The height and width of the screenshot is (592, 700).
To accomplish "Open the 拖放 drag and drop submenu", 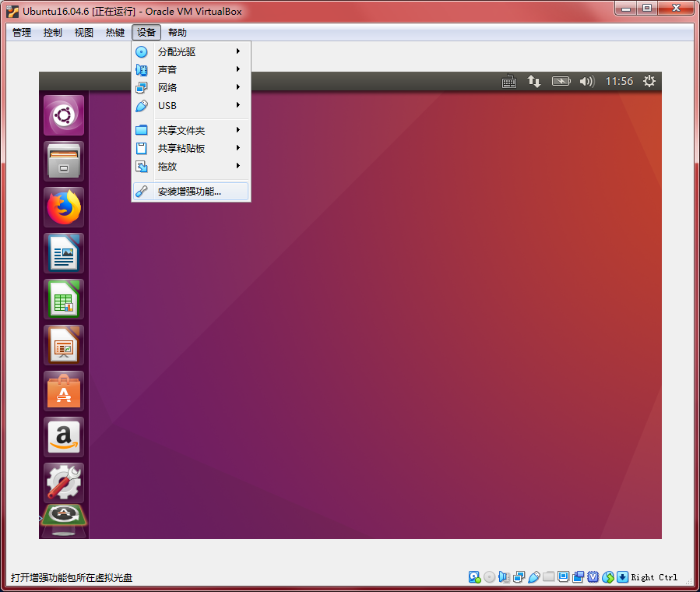I will pos(191,167).
